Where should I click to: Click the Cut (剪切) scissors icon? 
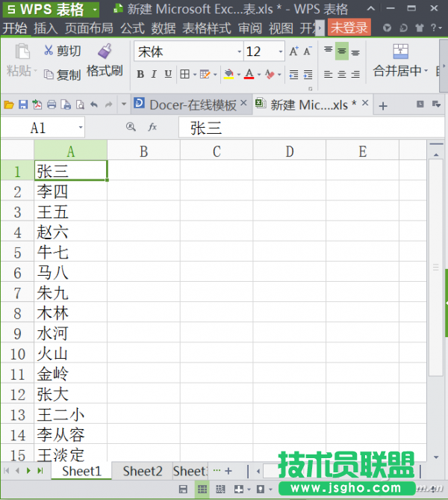point(49,50)
